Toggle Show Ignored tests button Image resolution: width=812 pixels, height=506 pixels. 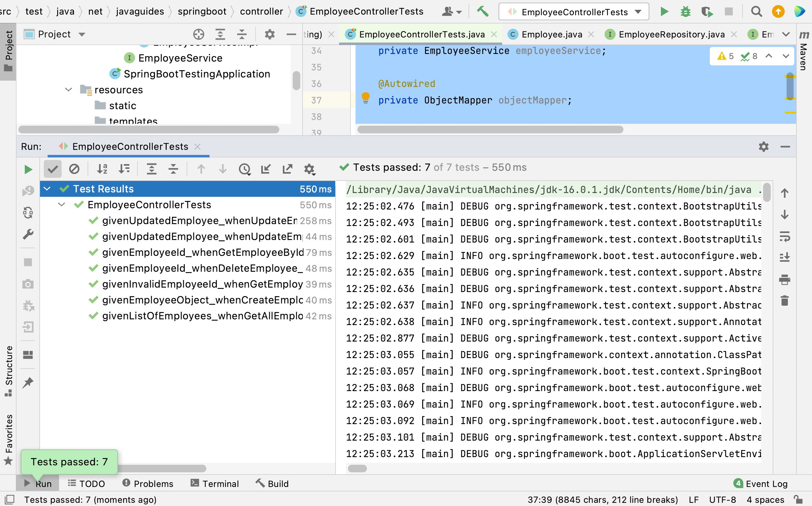coord(74,169)
